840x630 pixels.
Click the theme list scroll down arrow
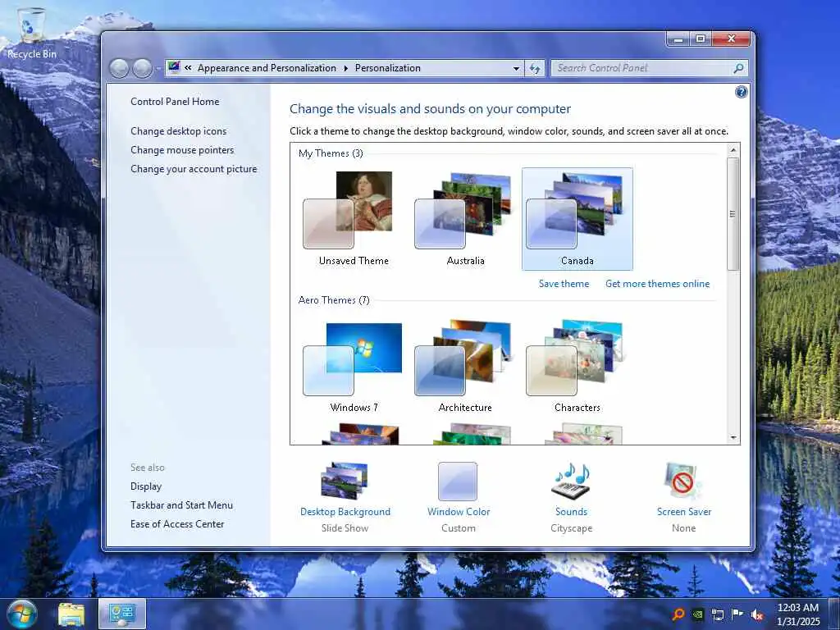733,438
